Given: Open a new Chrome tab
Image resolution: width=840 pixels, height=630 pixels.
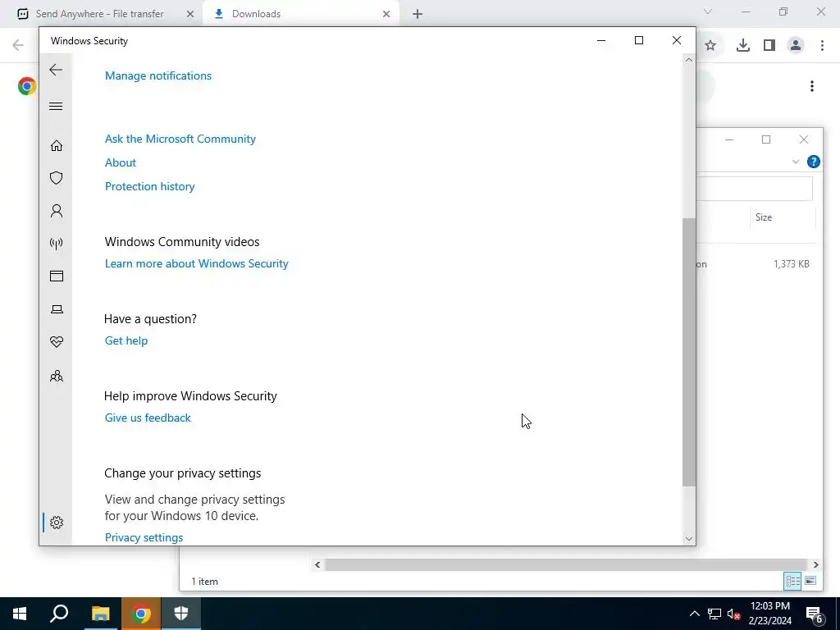Looking at the screenshot, I should [418, 14].
